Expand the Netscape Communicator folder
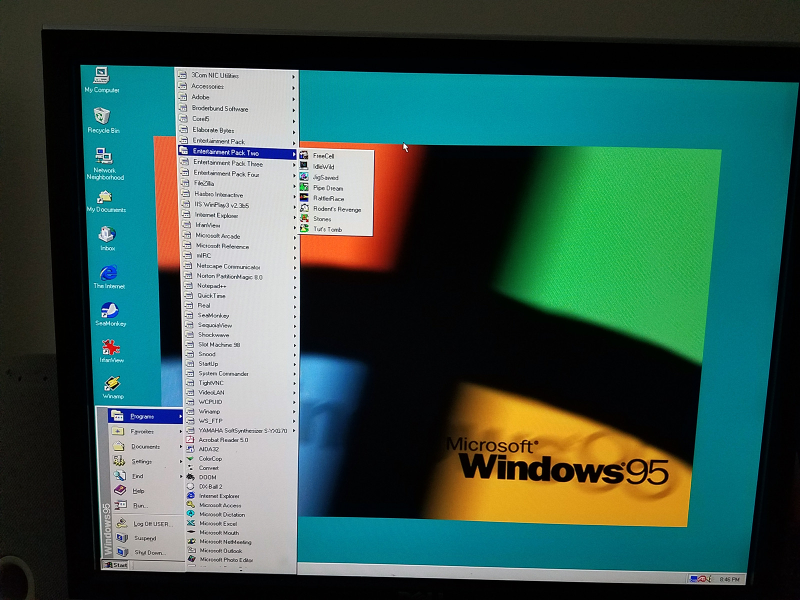 [239, 266]
